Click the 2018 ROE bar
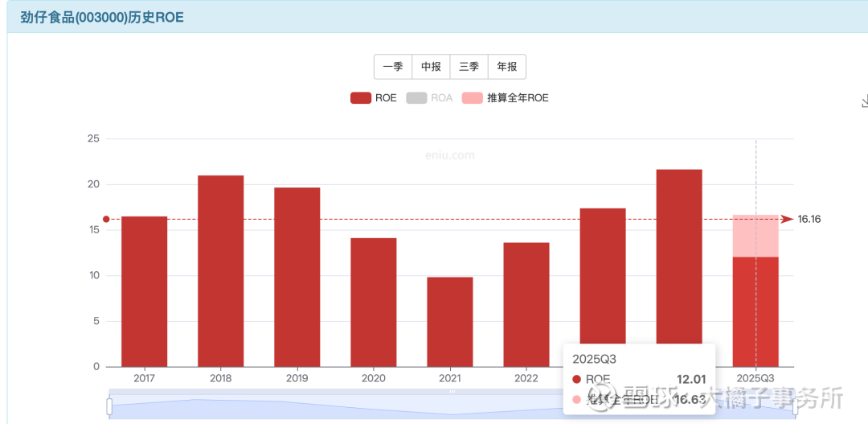Viewport: 868px width, 424px height. point(221,271)
